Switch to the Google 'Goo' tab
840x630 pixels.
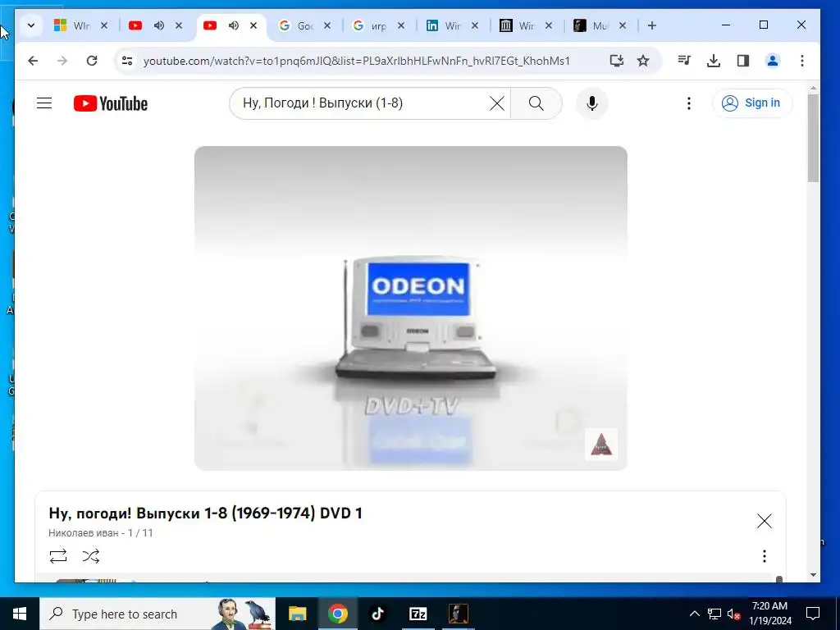[297, 25]
